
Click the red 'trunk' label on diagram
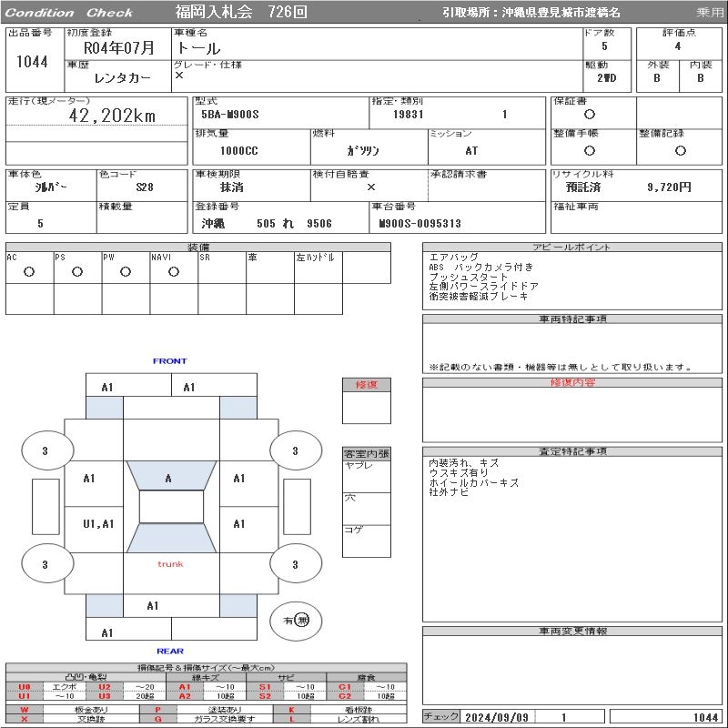coord(170,564)
